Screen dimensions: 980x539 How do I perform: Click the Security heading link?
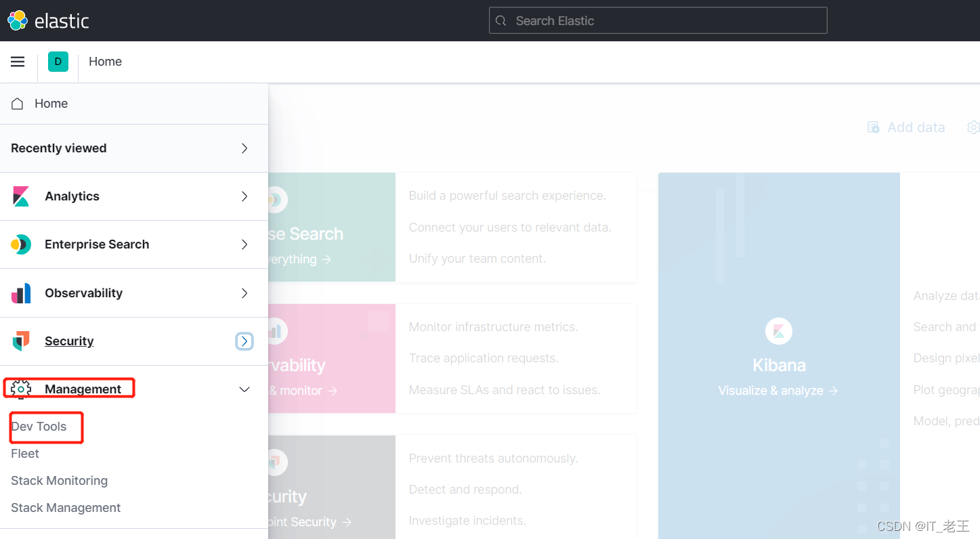69,341
